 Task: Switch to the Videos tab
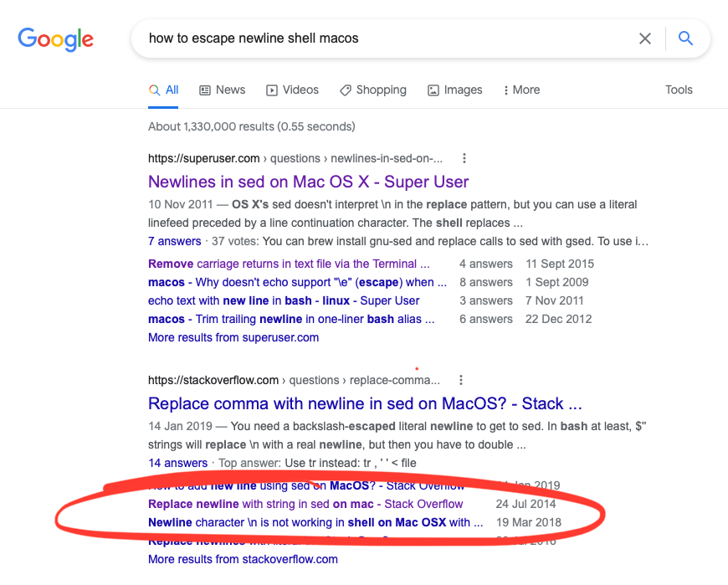[x=292, y=90]
